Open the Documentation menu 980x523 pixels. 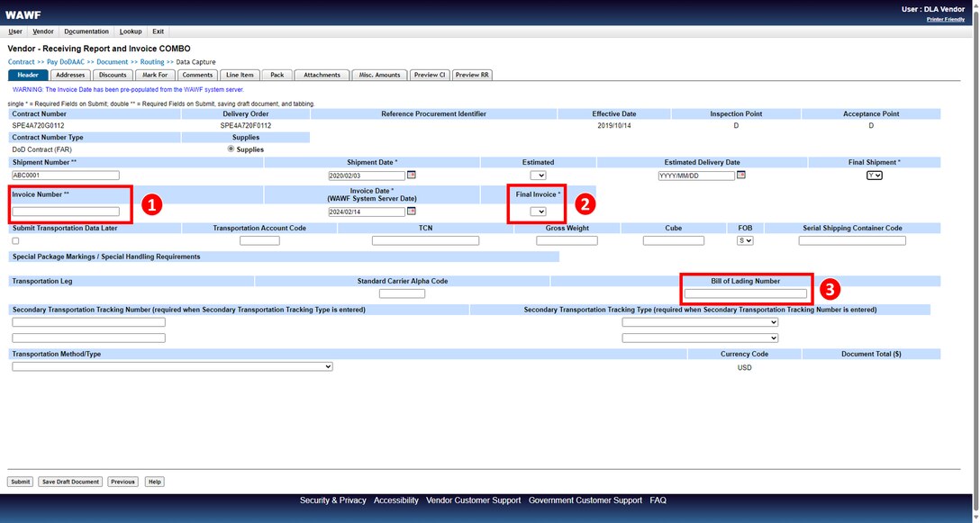point(86,32)
